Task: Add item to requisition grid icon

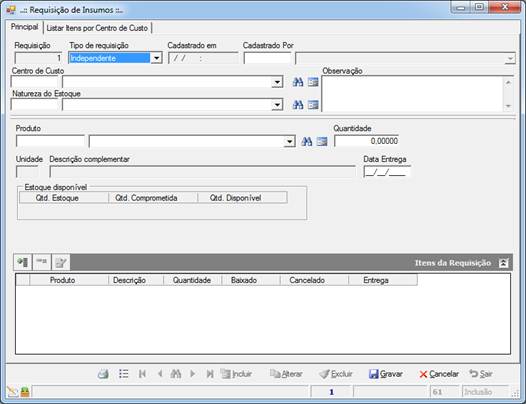Action: [23, 262]
